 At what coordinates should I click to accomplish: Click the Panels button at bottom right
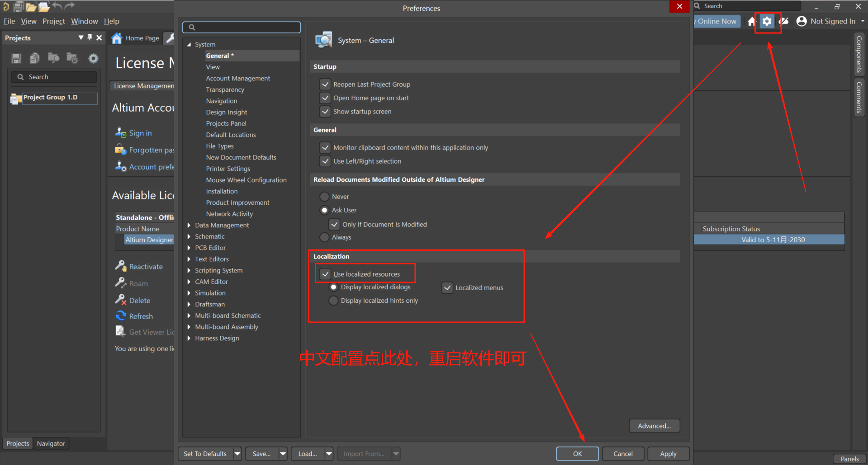(x=849, y=459)
